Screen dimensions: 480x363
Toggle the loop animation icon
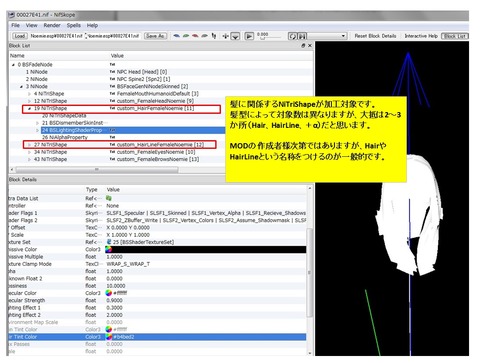coord(292,36)
